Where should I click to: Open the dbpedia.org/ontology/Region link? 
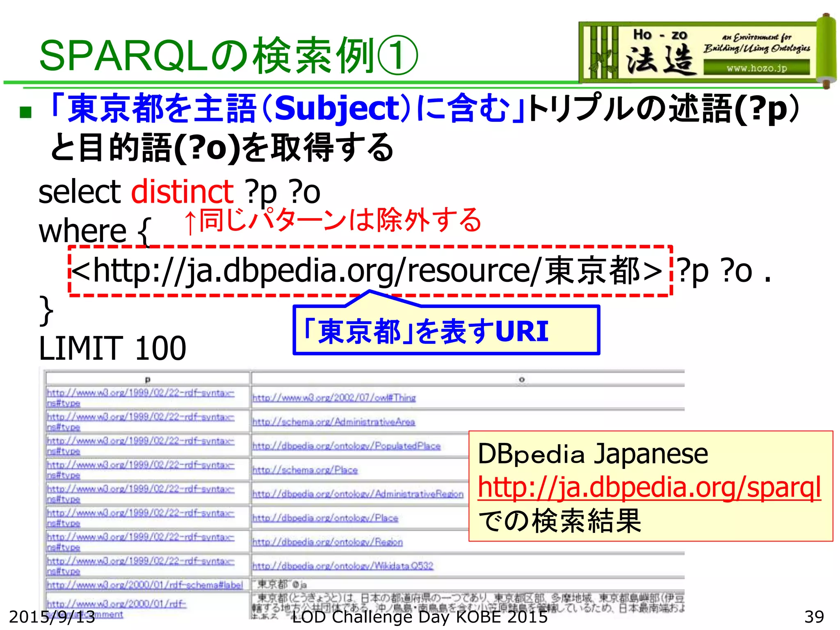328,542
